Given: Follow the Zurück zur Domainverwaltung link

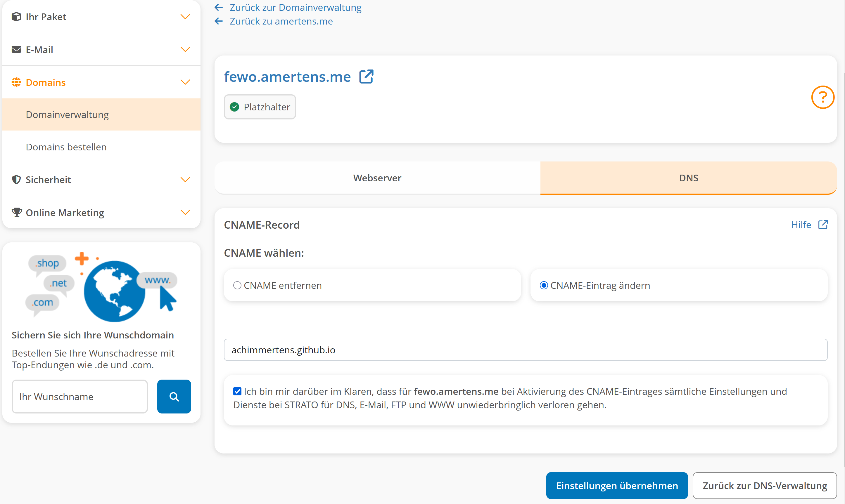Looking at the screenshot, I should click(296, 7).
